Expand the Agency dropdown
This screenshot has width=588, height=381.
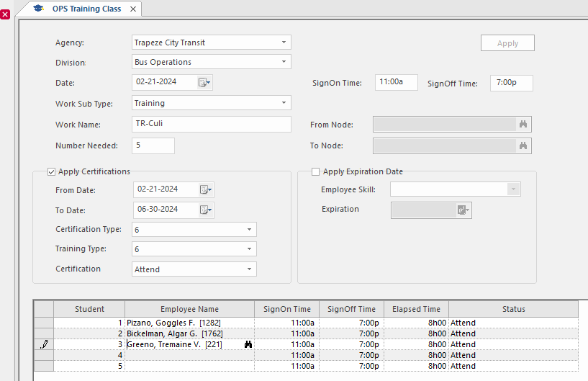tap(284, 42)
